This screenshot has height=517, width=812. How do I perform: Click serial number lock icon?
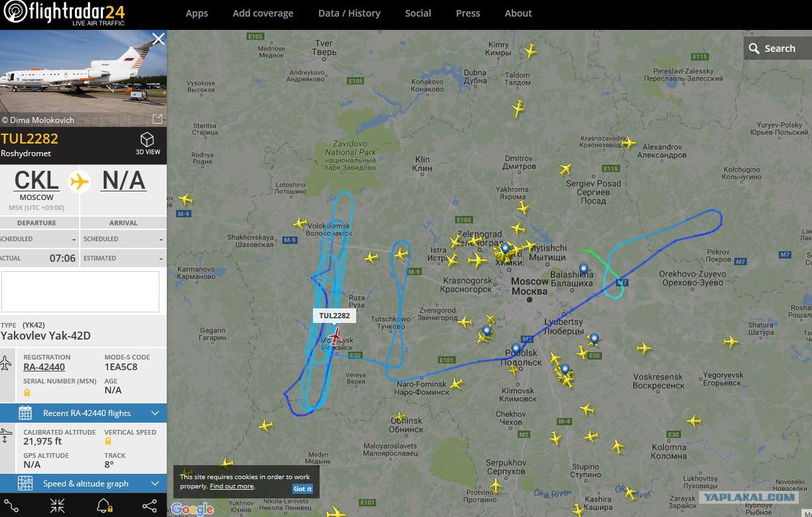coord(27,392)
